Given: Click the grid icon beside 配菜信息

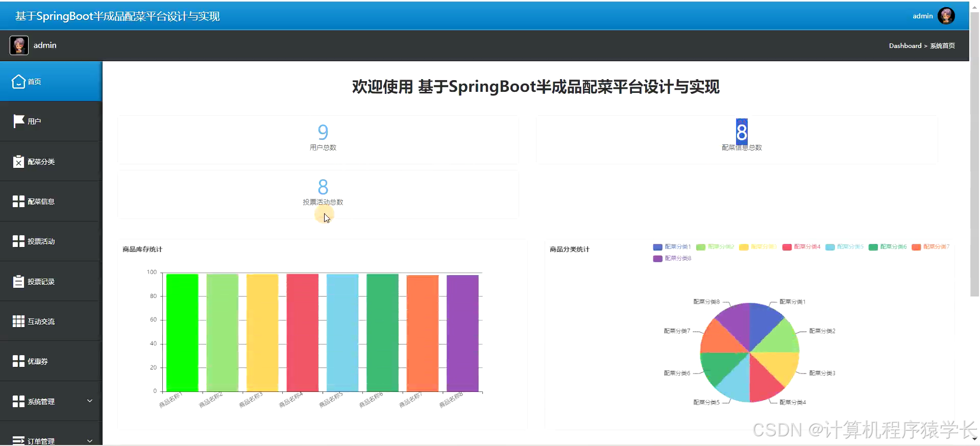Looking at the screenshot, I should pyautogui.click(x=18, y=202).
